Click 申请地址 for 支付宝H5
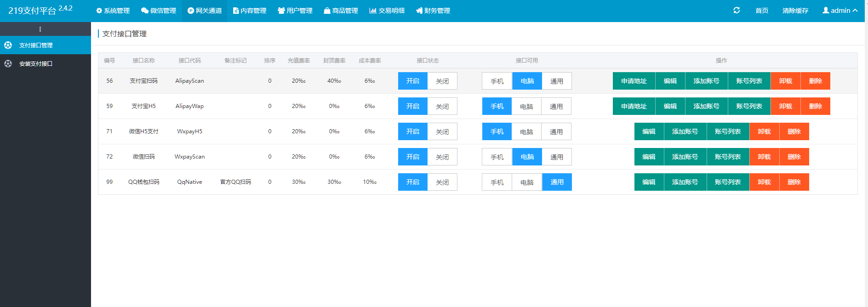The height and width of the screenshot is (307, 868). 634,106
